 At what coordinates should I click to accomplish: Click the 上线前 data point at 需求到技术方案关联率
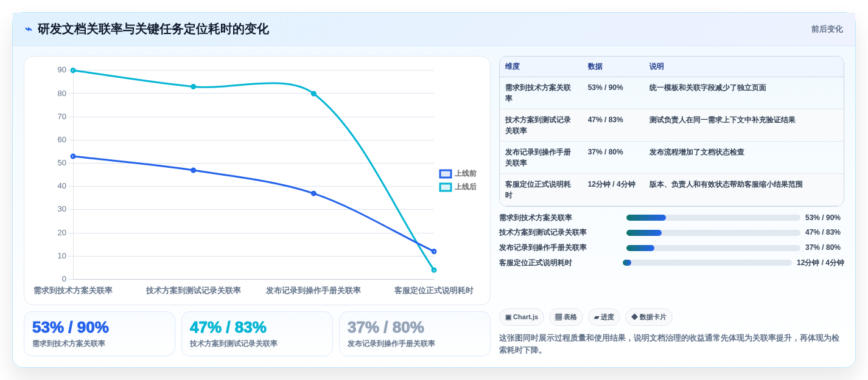(x=73, y=156)
